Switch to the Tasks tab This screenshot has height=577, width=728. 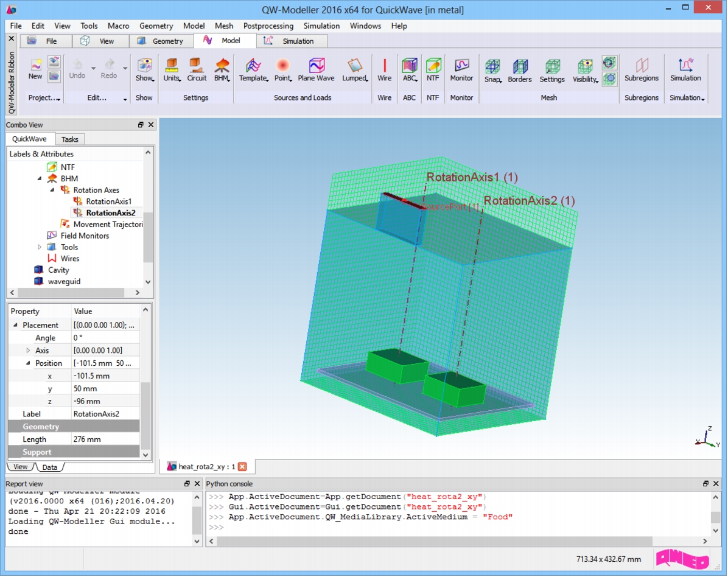click(x=69, y=139)
